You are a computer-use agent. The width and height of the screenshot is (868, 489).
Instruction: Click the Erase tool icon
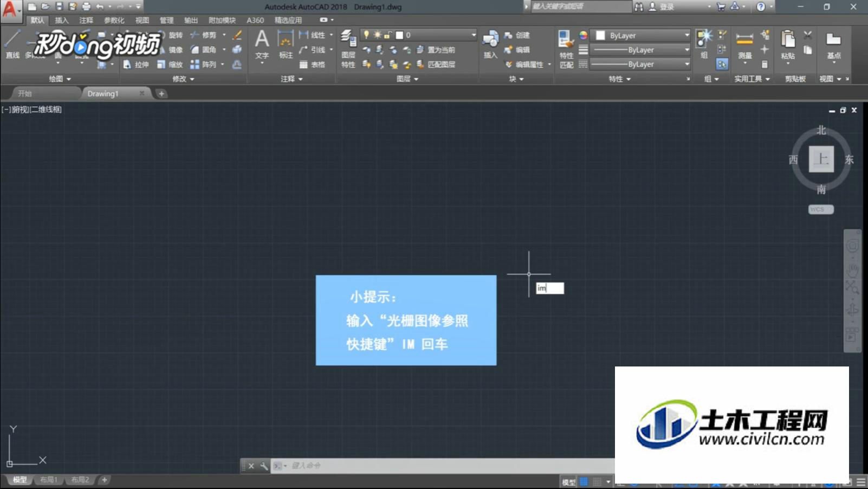tap(237, 35)
